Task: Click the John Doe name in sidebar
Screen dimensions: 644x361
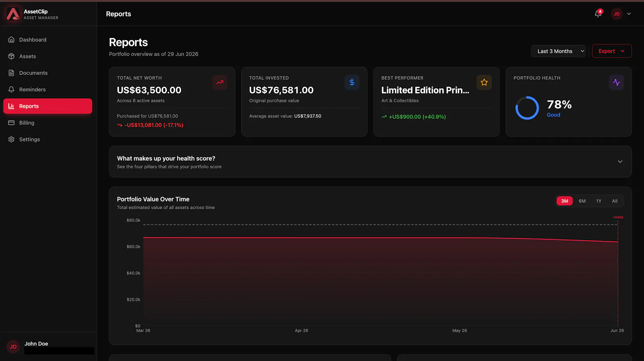Action: coord(36,344)
